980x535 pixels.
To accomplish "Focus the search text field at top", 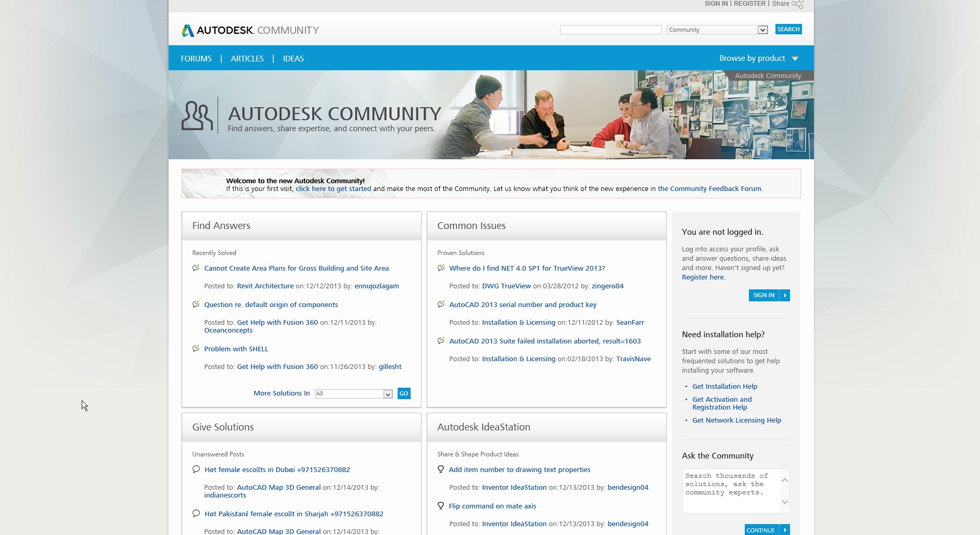I will tap(610, 30).
